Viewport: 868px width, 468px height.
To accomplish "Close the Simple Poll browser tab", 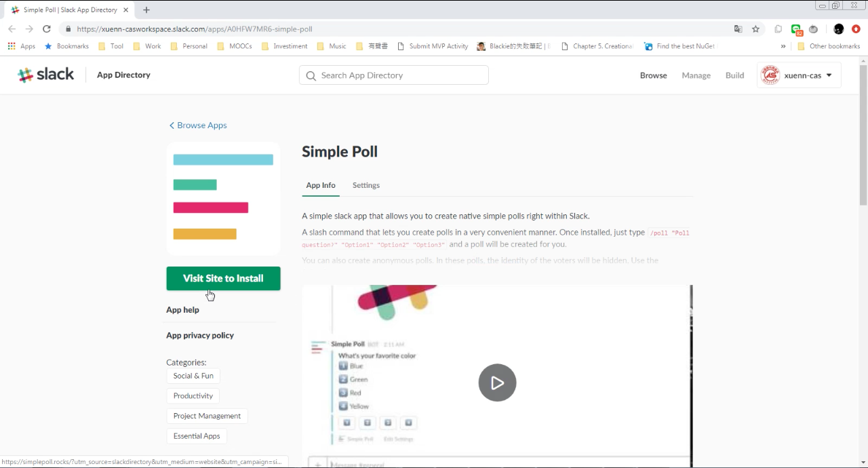I will [126, 10].
